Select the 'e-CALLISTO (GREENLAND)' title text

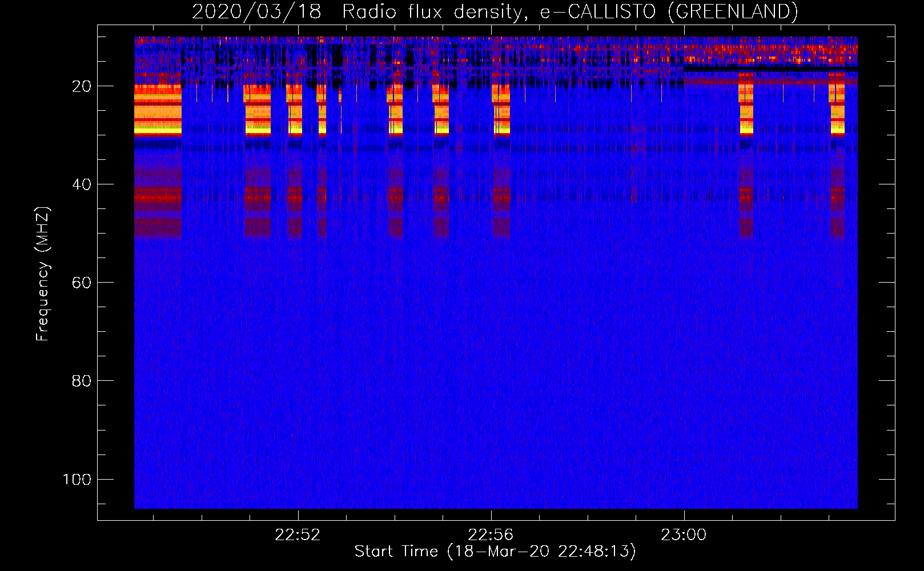[669, 12]
